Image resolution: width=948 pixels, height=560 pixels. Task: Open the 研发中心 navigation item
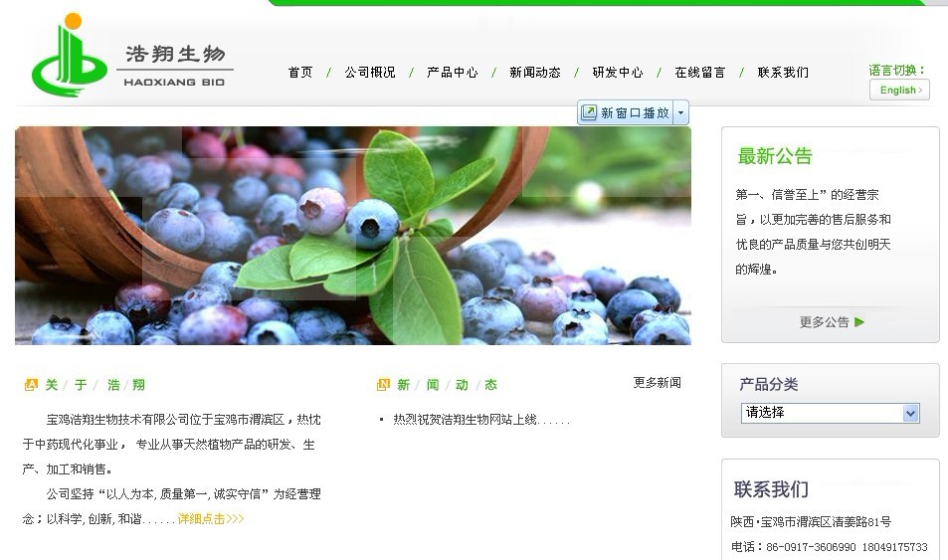618,73
